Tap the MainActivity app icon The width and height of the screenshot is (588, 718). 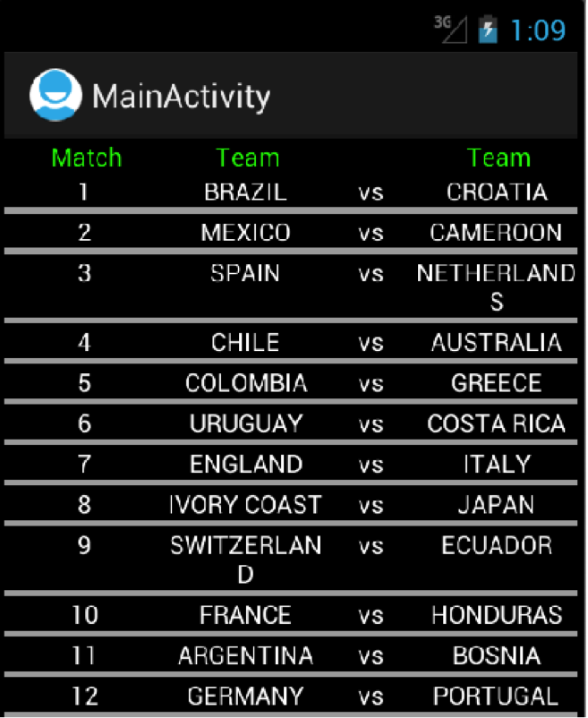pos(55,95)
